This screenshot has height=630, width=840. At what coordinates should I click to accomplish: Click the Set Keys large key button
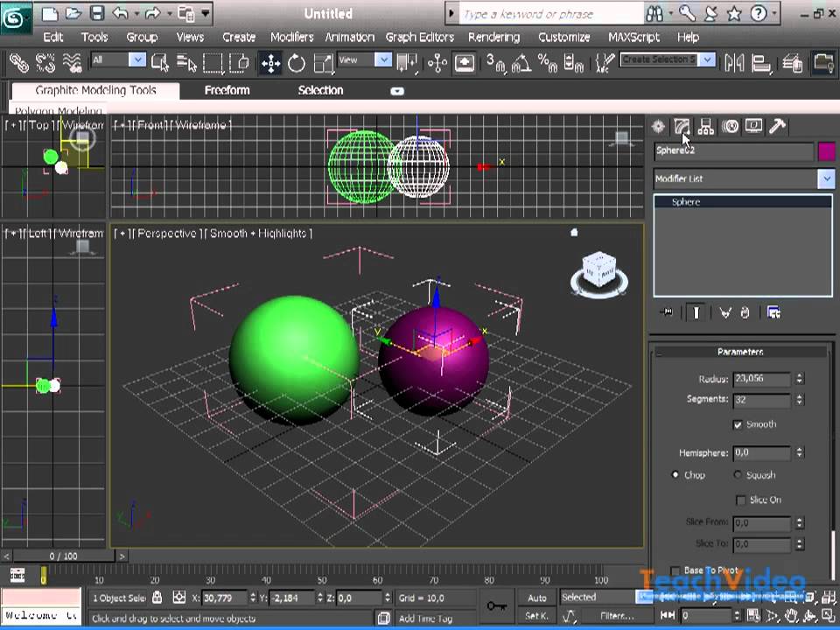(496, 605)
